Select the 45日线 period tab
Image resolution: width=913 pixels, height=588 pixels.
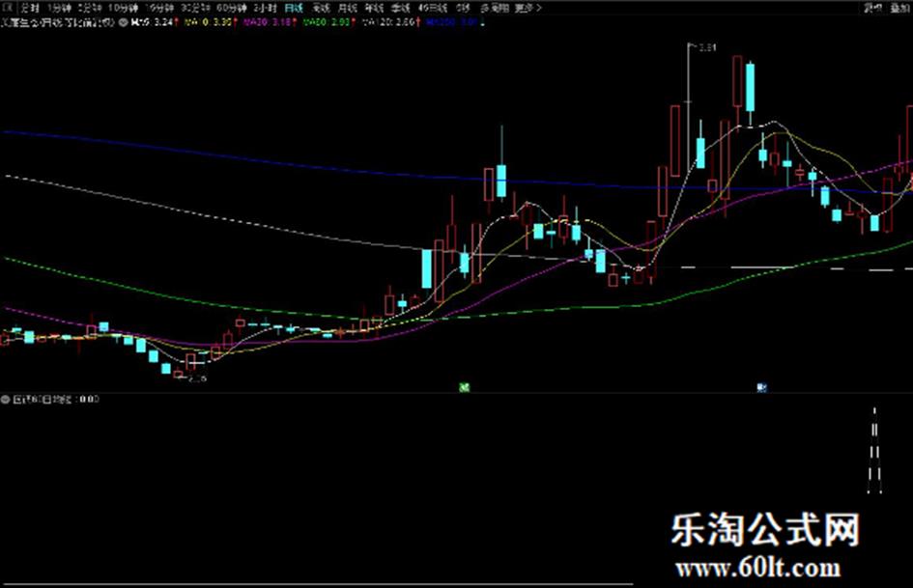coord(433,8)
